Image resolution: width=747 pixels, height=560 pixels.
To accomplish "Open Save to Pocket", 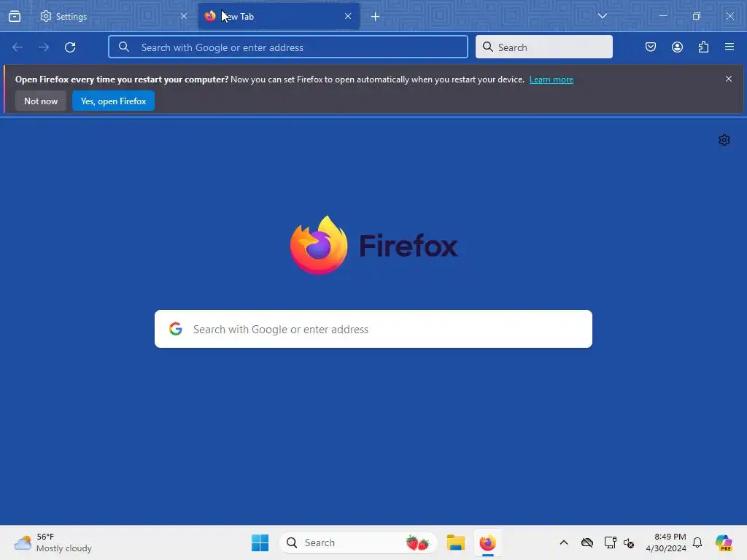I will coord(650,47).
